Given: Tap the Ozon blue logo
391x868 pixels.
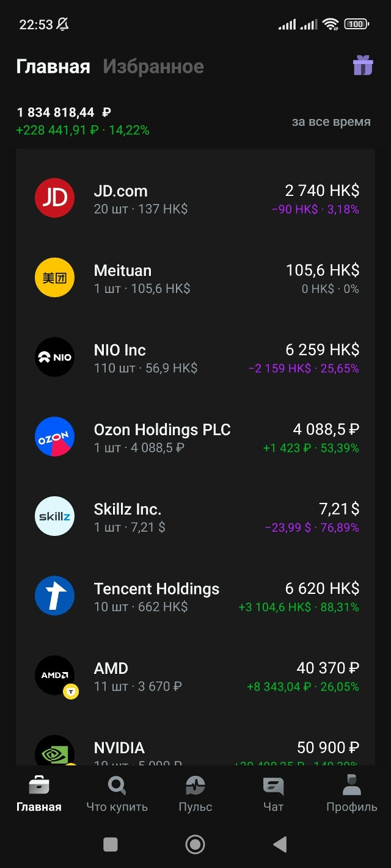Looking at the screenshot, I should pos(54,437).
